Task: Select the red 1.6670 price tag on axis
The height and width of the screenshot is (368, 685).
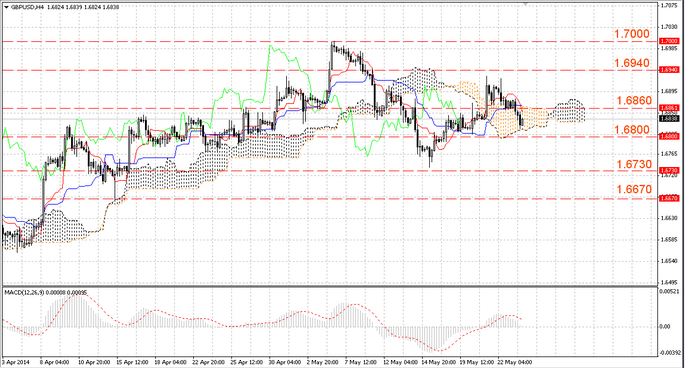Action: pos(669,198)
